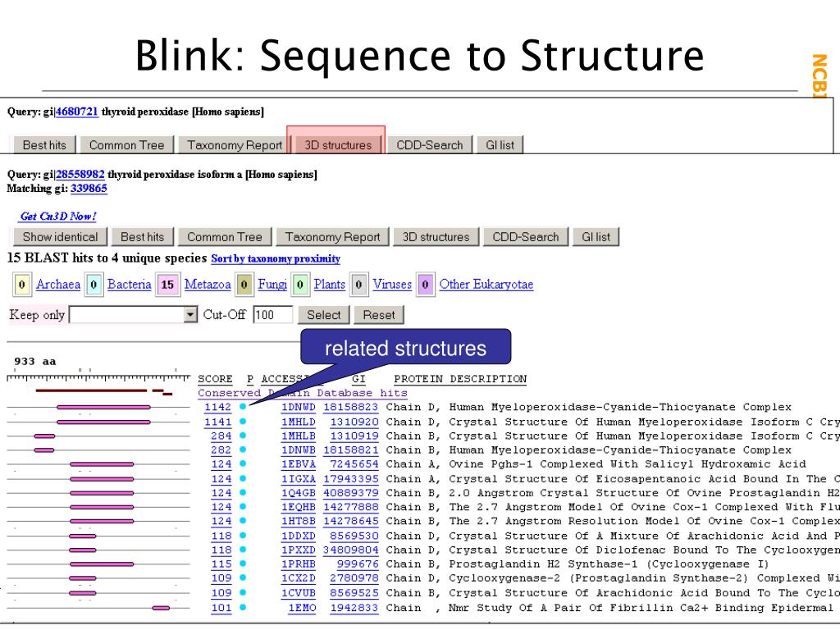
Task: Click the lower Common Tree button
Action: point(225,237)
